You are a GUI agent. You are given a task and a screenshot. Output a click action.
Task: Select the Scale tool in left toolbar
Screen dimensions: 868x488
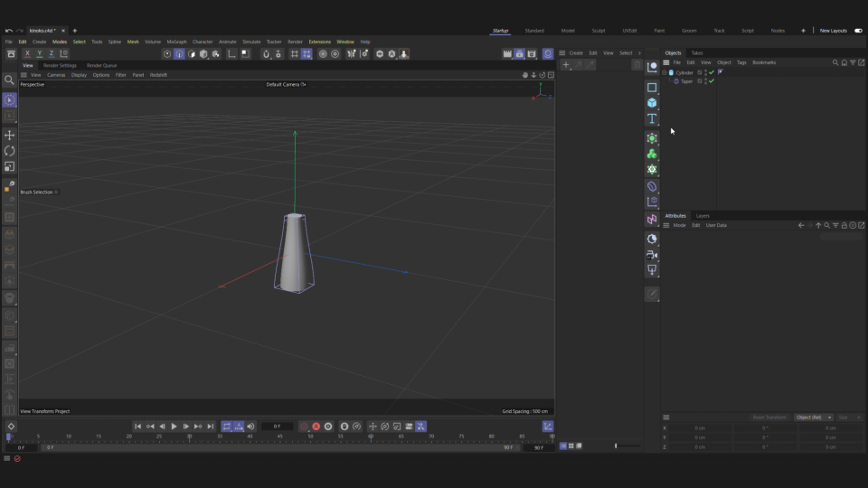[9, 166]
